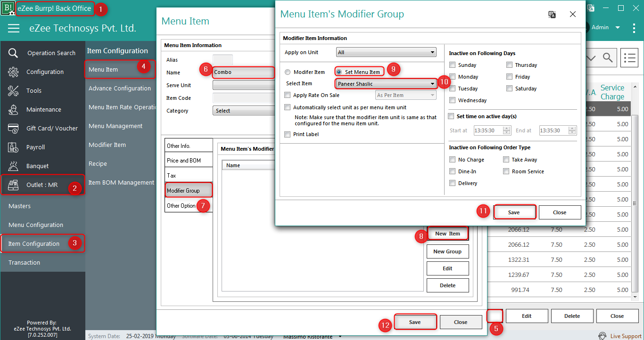Image resolution: width=644 pixels, height=340 pixels.
Task: Click the translate icon in the main title bar
Action: pyautogui.click(x=591, y=8)
